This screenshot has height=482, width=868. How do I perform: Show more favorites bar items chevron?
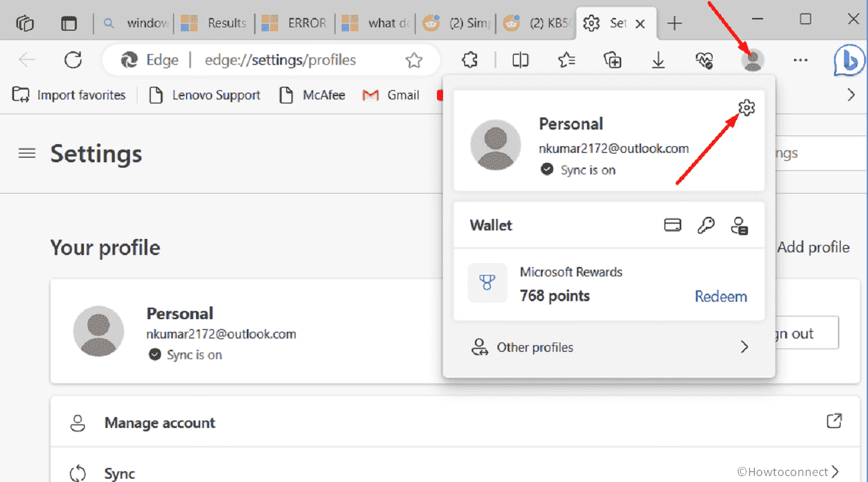[851, 95]
